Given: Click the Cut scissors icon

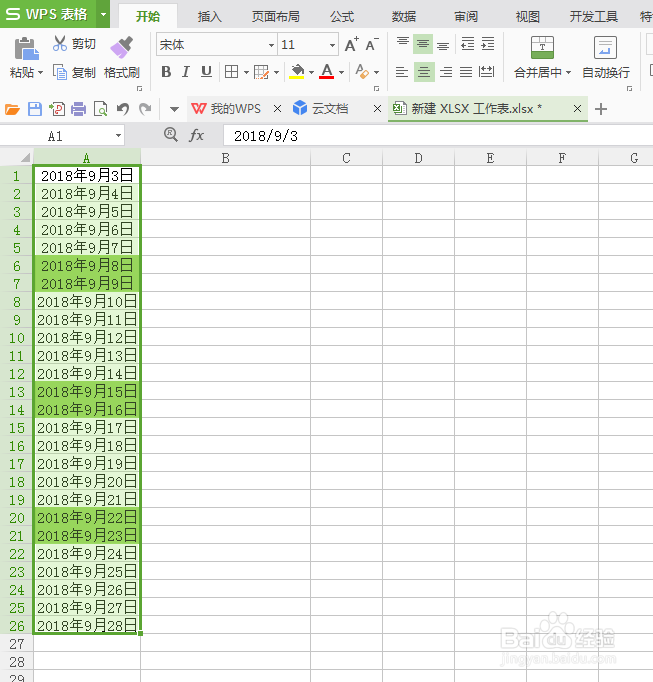Looking at the screenshot, I should pos(60,43).
